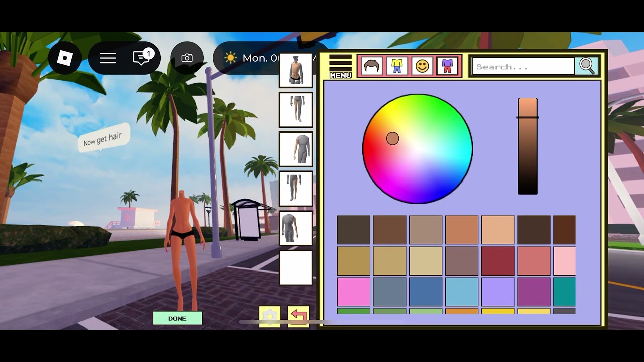Select the fifth gray mannequin arm thumbnail

(296, 228)
